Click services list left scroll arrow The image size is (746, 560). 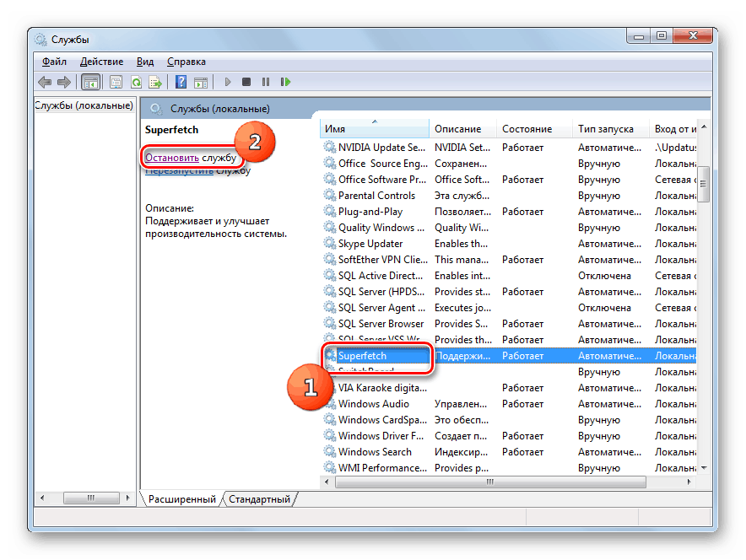(327, 482)
